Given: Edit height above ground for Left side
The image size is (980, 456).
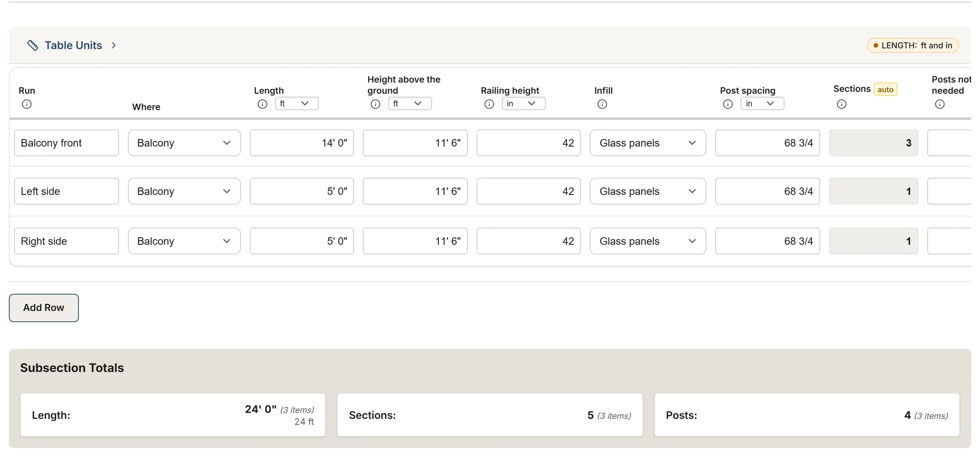Looking at the screenshot, I should [415, 191].
